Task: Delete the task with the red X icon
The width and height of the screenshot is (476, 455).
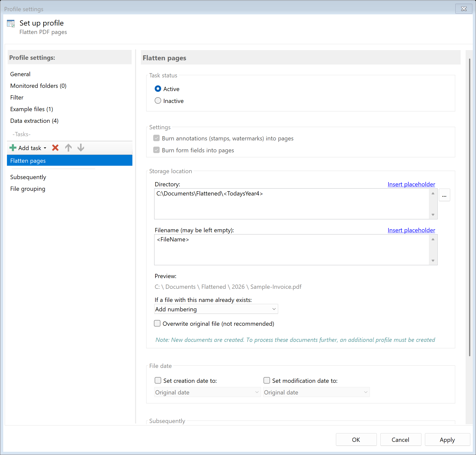Action: (55, 148)
